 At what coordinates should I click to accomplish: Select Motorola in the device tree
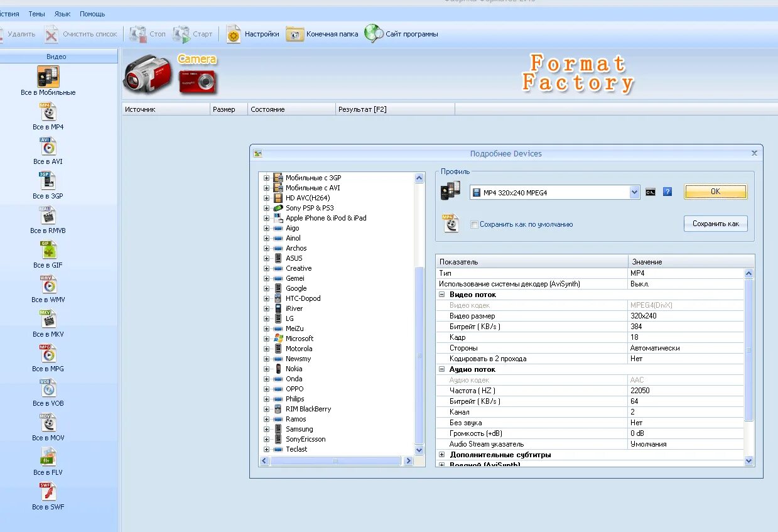(299, 349)
